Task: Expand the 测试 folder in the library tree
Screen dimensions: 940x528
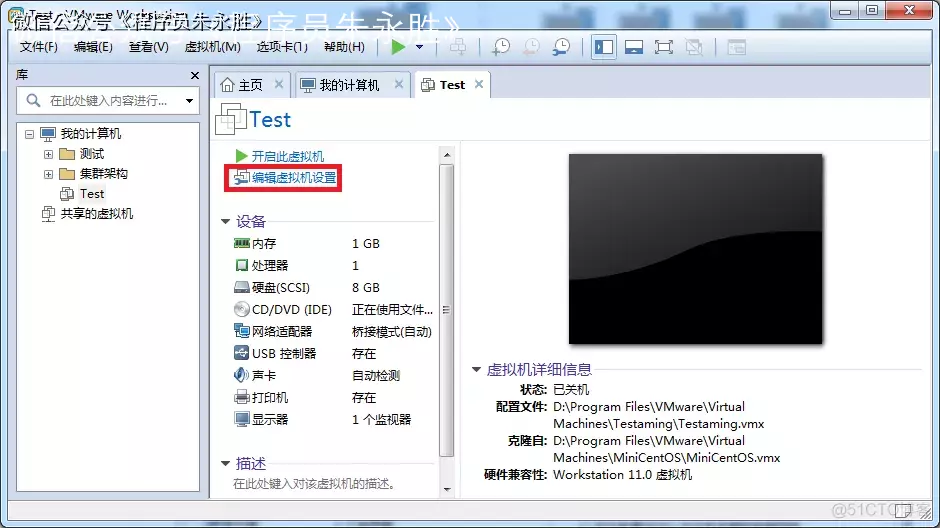Action: (x=48, y=154)
